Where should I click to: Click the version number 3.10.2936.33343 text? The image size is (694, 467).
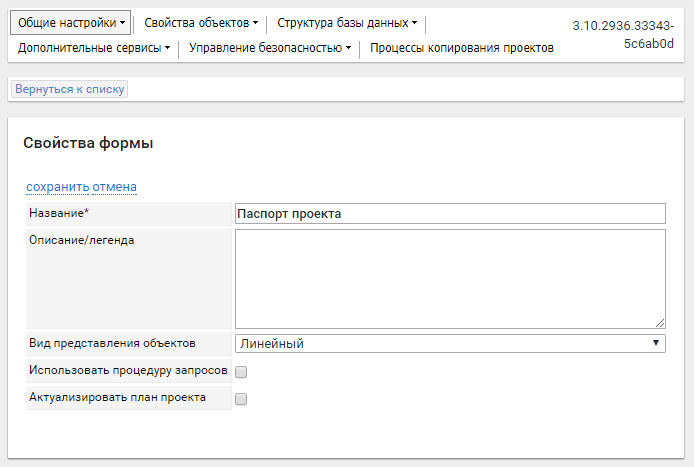[x=629, y=25]
